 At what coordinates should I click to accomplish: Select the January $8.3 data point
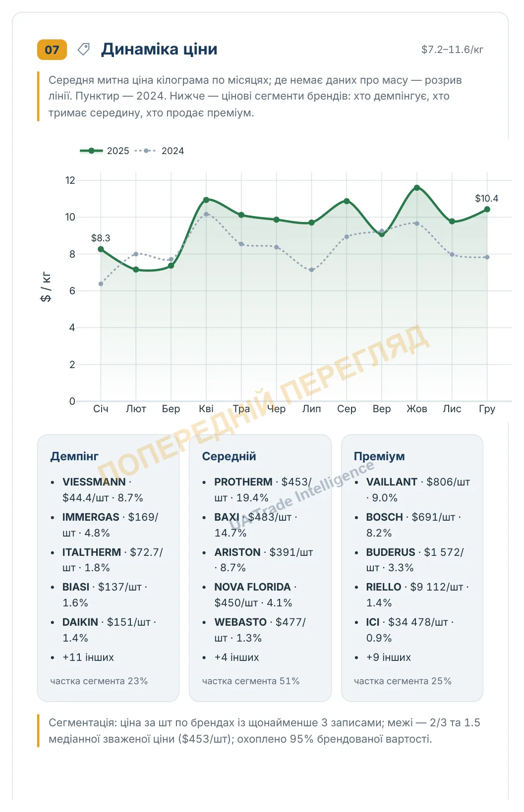tap(101, 249)
